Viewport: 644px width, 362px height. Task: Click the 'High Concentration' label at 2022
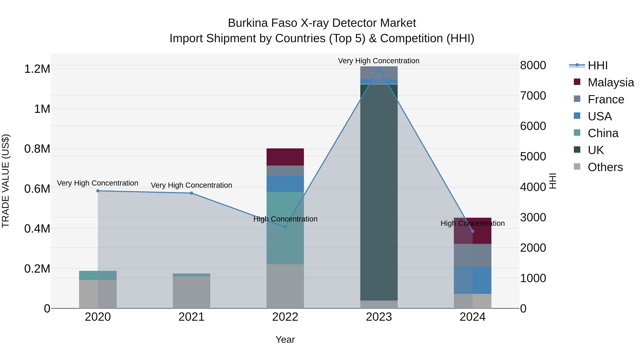pos(285,219)
